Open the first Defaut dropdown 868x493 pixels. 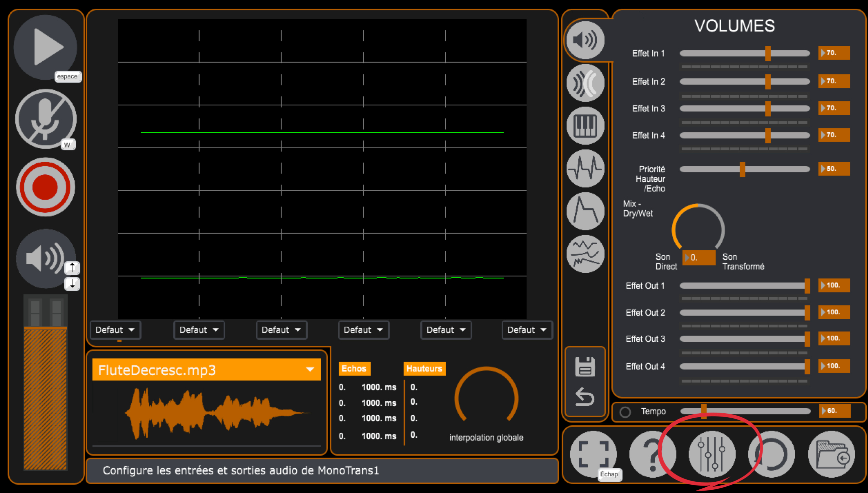(115, 330)
